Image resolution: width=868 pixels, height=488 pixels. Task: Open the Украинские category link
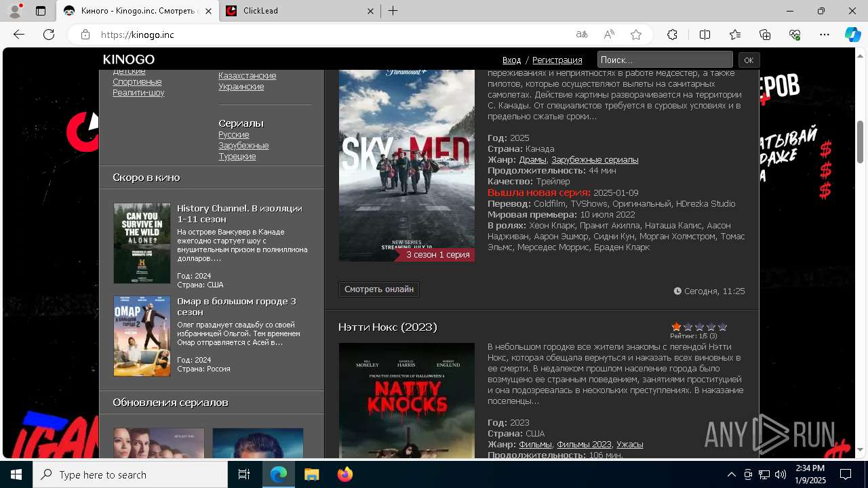tap(241, 87)
